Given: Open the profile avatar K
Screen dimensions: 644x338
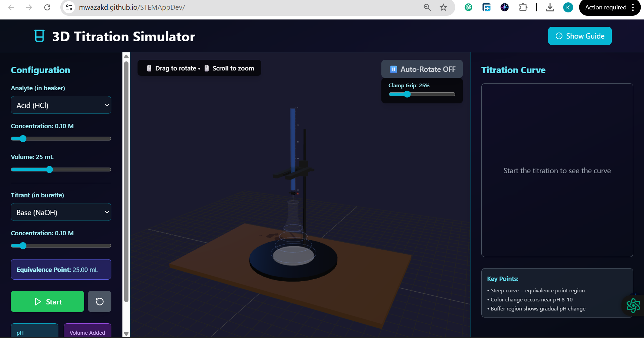Looking at the screenshot, I should [568, 7].
